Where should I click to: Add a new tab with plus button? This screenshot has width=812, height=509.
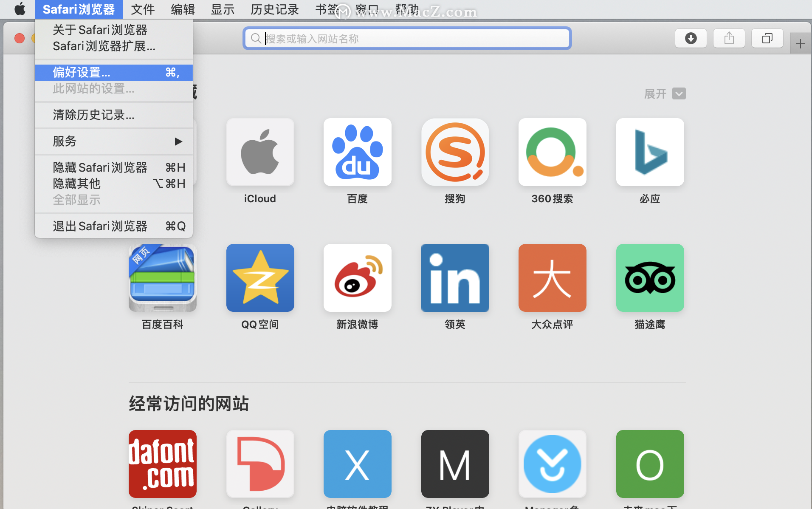tap(800, 43)
